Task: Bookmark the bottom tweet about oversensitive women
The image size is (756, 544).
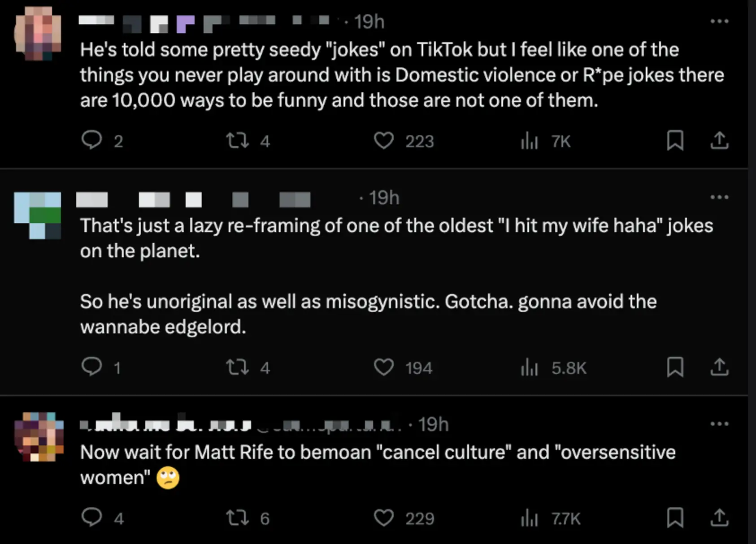Action: tap(675, 518)
